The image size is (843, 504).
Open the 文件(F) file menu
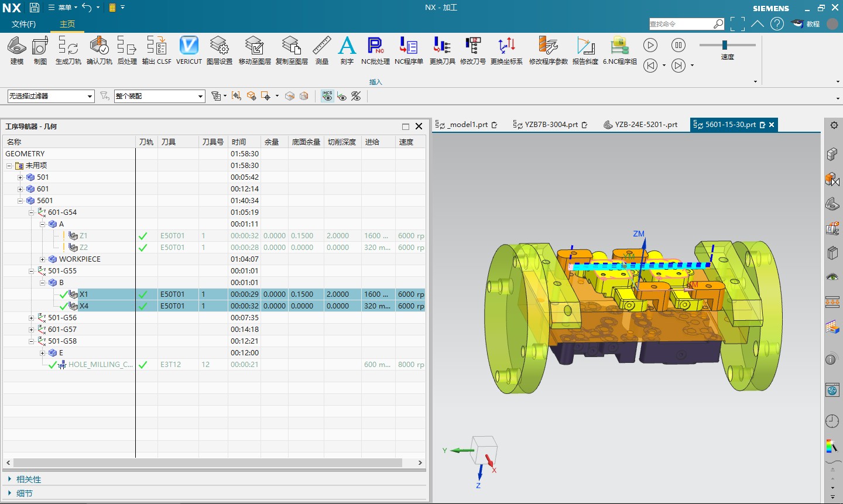coord(23,24)
